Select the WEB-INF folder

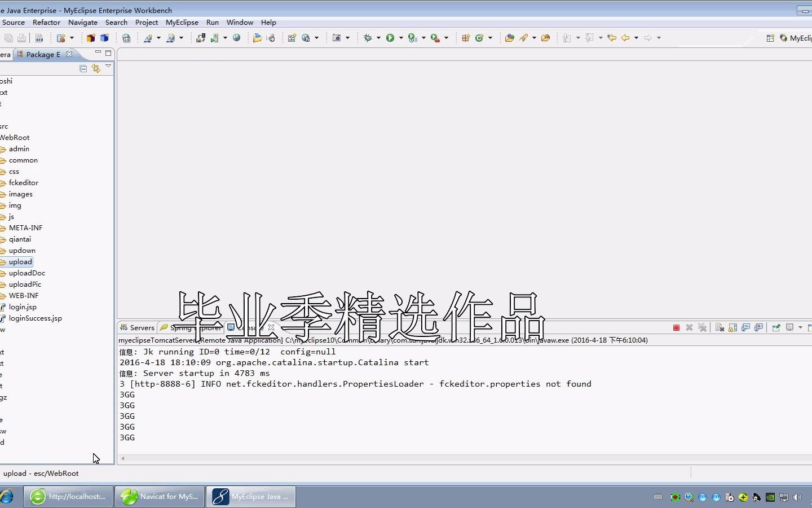(x=24, y=296)
